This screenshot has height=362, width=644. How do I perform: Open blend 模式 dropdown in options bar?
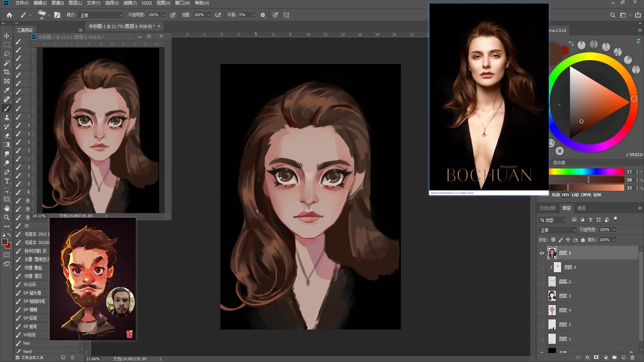click(101, 15)
